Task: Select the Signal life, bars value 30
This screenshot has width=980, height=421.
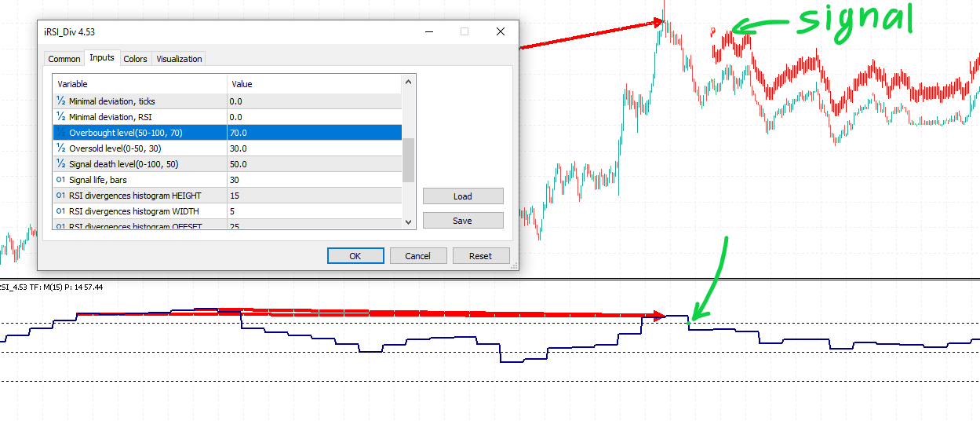Action: pyautogui.click(x=314, y=180)
